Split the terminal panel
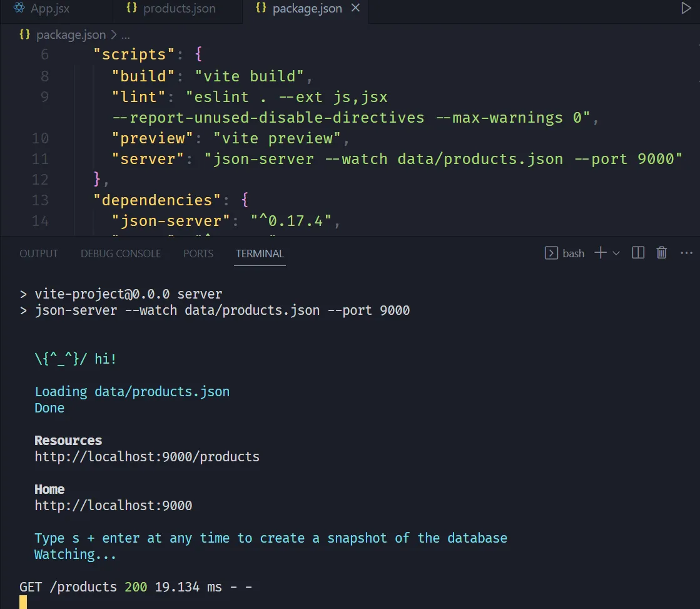 (638, 253)
